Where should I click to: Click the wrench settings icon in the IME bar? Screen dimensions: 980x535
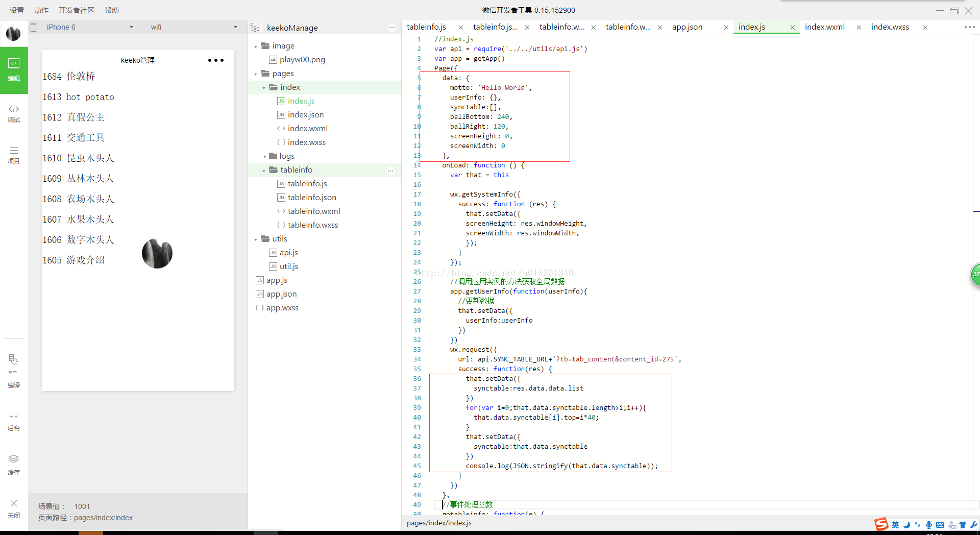(974, 525)
